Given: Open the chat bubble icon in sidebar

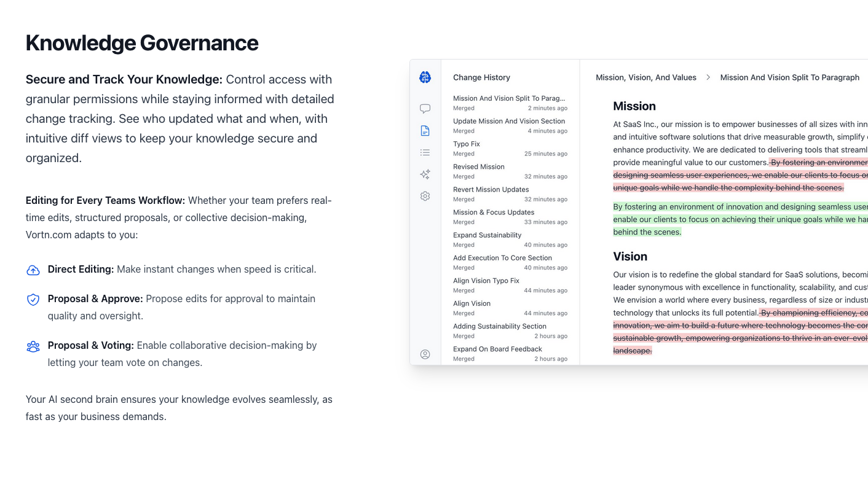Looking at the screenshot, I should click(x=425, y=109).
